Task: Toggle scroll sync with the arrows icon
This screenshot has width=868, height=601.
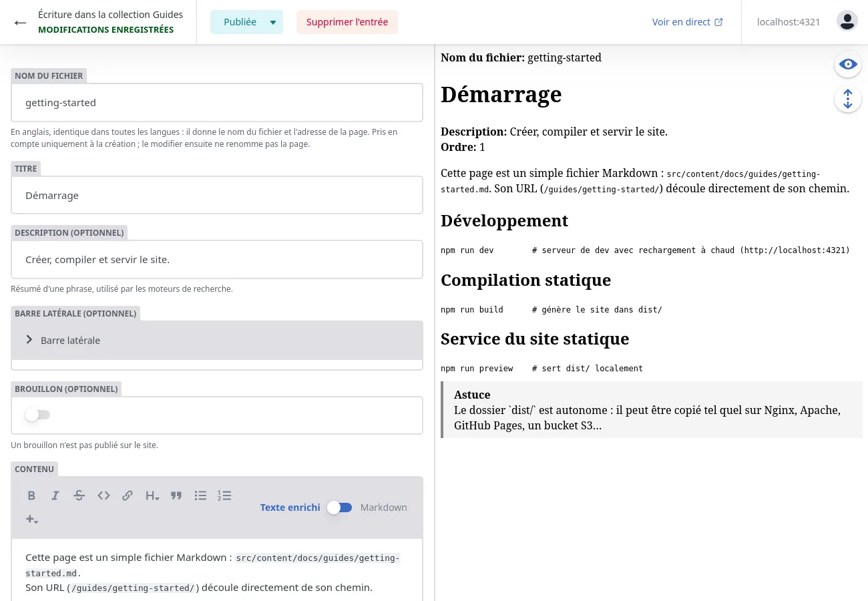Action: click(848, 99)
